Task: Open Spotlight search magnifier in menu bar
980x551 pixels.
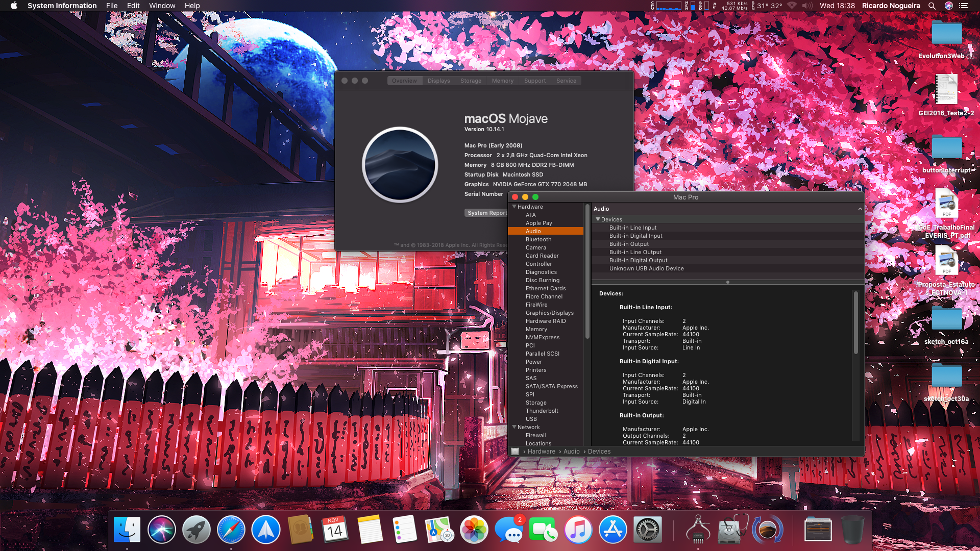Action: pyautogui.click(x=932, y=6)
